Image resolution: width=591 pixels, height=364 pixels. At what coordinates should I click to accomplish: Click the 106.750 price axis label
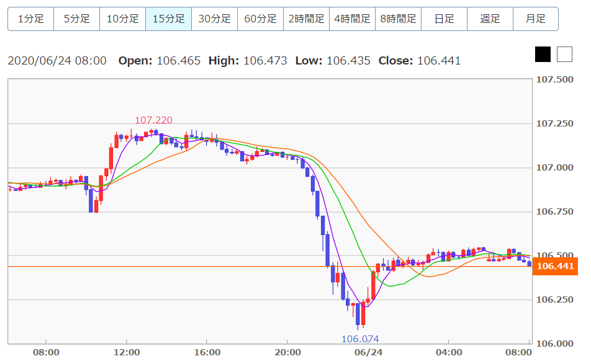(x=555, y=211)
